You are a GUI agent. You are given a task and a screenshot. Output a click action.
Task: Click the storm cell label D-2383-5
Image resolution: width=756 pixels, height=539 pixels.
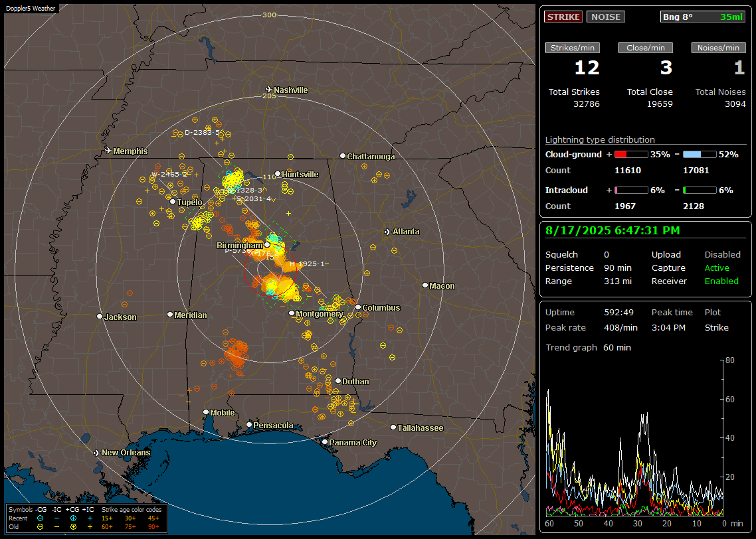coord(203,133)
